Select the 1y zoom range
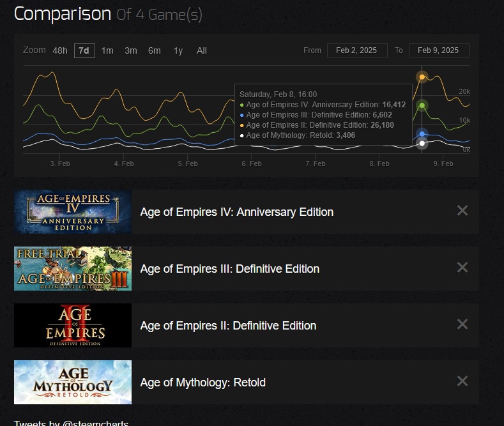The width and height of the screenshot is (504, 426). 178,50
